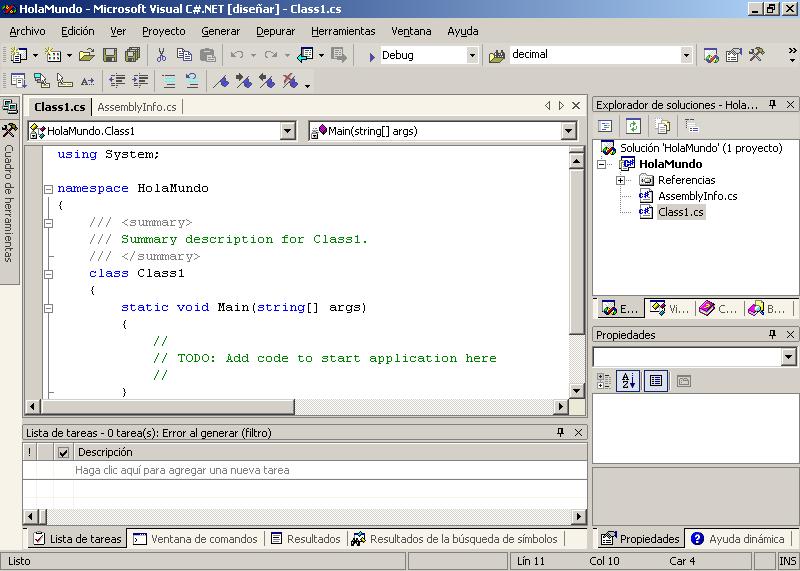Viewport: 800px width, 571px height.
Task: Save the file with the floppy disk icon
Action: [110, 55]
